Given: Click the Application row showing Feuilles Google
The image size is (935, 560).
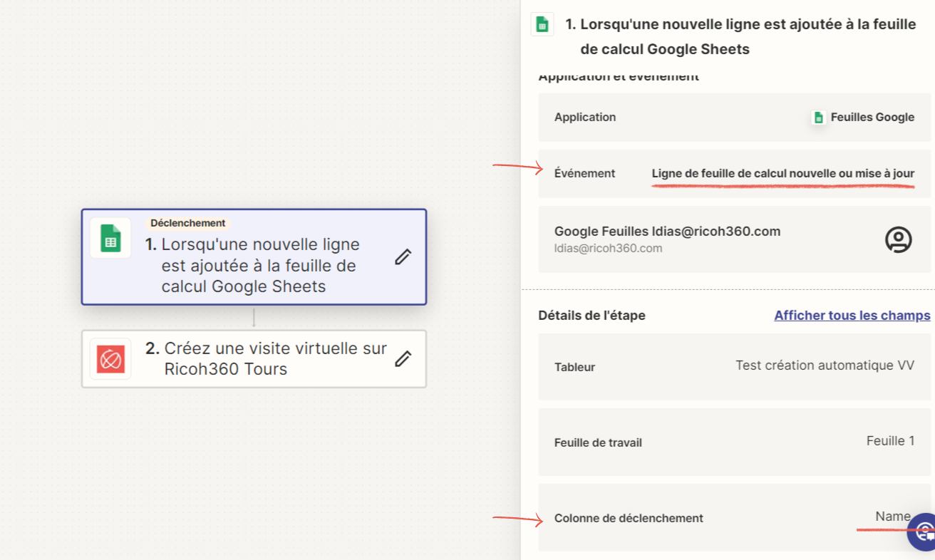Looking at the screenshot, I should pos(735,117).
